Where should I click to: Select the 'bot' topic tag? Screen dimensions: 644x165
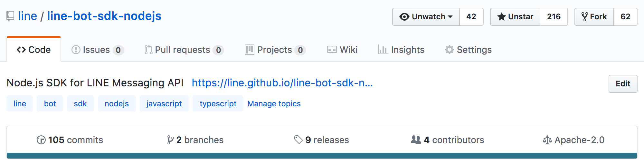point(50,103)
